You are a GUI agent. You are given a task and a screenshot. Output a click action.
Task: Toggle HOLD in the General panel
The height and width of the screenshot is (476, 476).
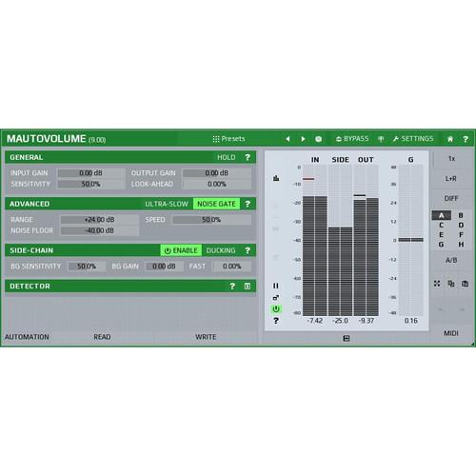(227, 157)
